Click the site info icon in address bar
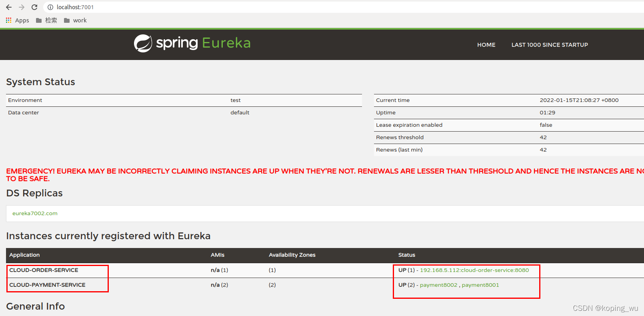The width and height of the screenshot is (644, 316). pos(50,7)
